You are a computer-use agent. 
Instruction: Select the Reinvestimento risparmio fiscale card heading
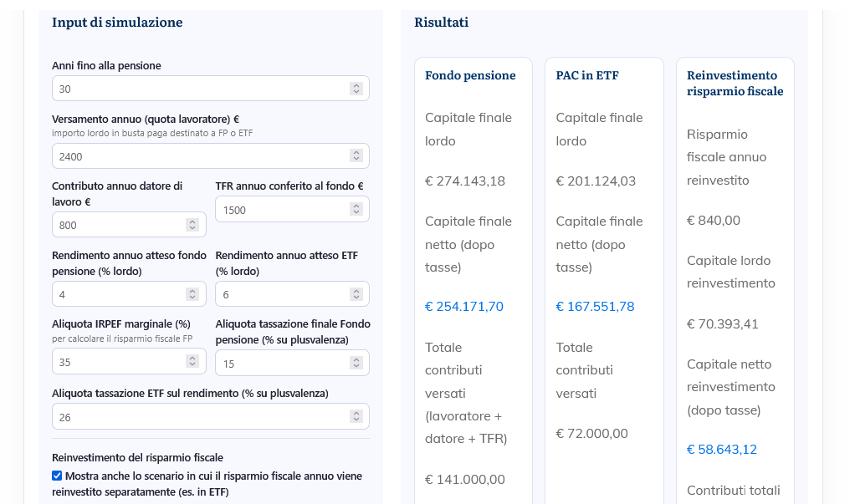(x=735, y=84)
